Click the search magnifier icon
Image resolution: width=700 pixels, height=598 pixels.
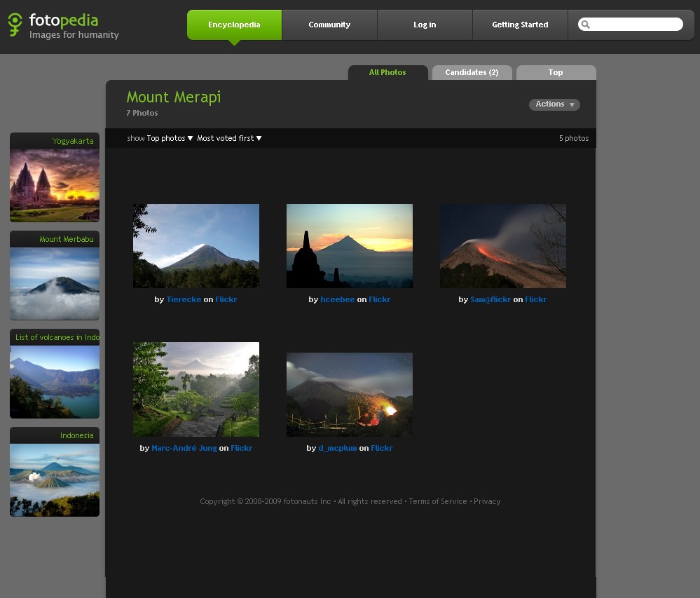(x=586, y=25)
